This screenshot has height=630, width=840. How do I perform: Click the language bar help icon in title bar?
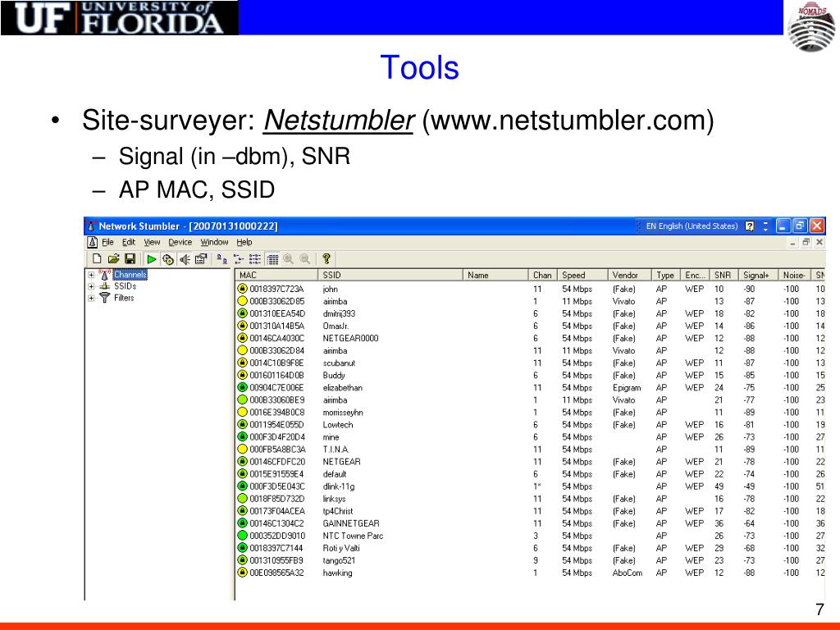[x=750, y=226]
